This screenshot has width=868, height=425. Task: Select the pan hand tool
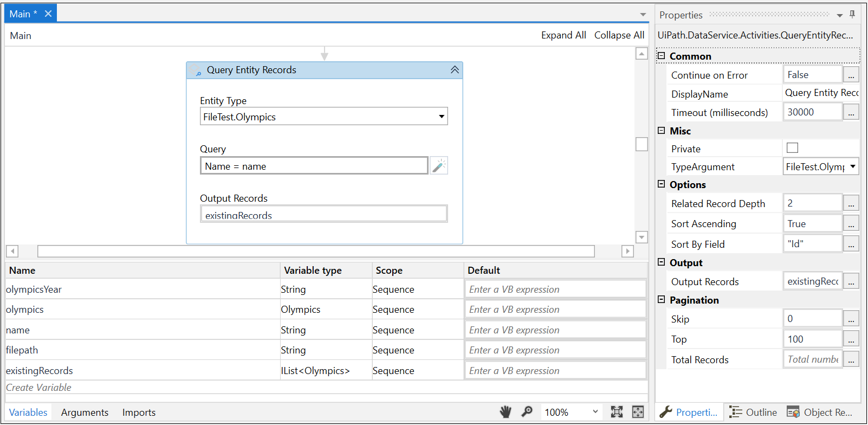click(506, 412)
